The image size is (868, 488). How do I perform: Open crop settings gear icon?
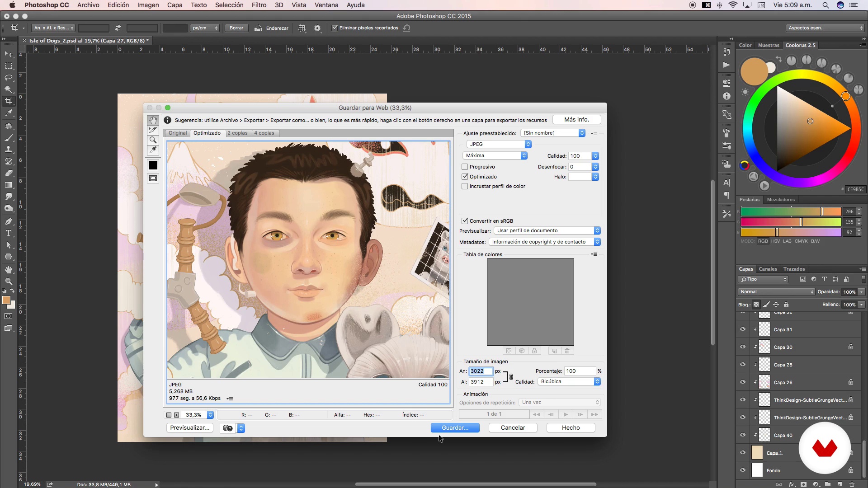[x=317, y=28]
